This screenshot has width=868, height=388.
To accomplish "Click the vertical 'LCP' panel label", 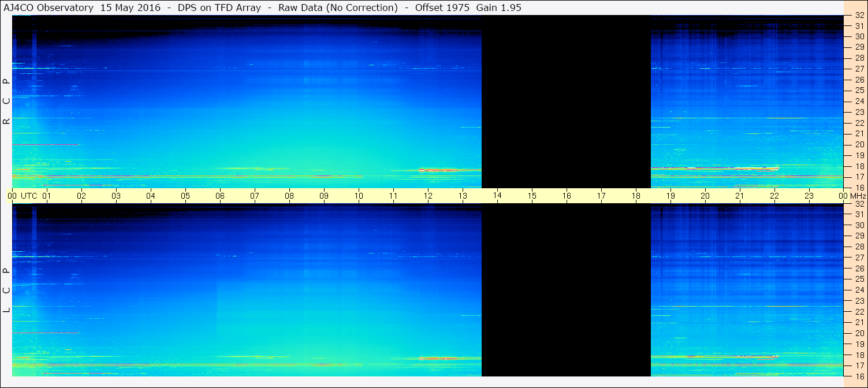I will (x=6, y=290).
